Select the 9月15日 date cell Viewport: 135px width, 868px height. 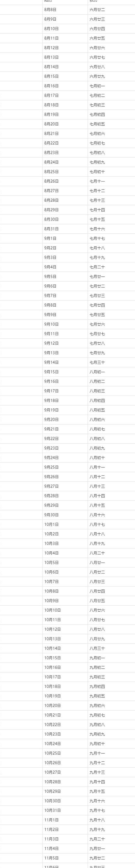click(65, 372)
